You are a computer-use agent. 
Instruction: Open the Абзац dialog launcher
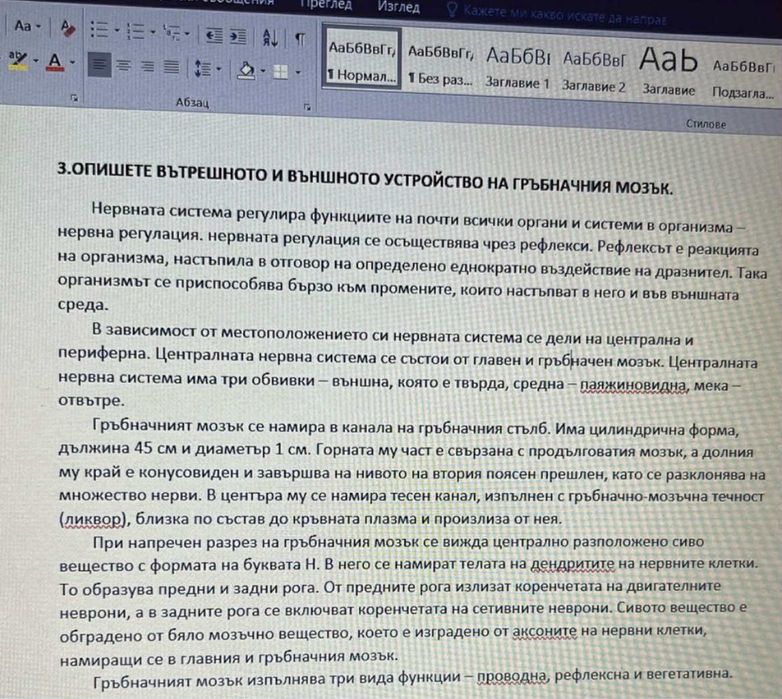click(307, 106)
